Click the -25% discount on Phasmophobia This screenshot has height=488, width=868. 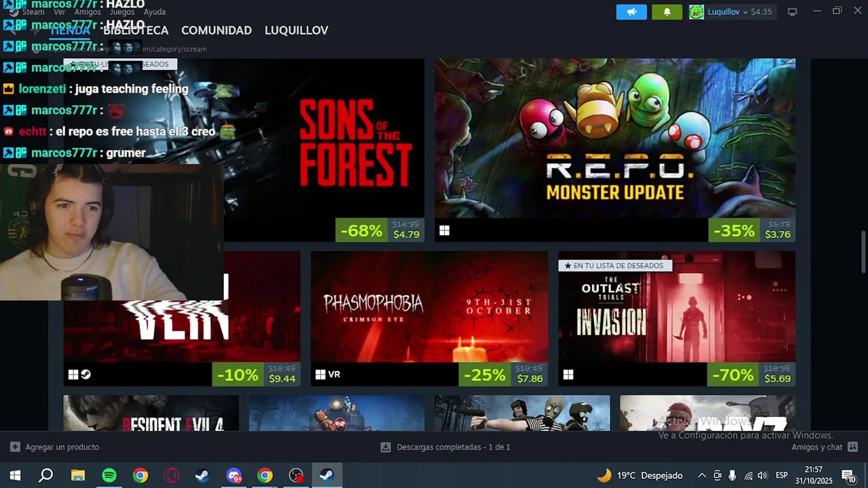pos(485,375)
